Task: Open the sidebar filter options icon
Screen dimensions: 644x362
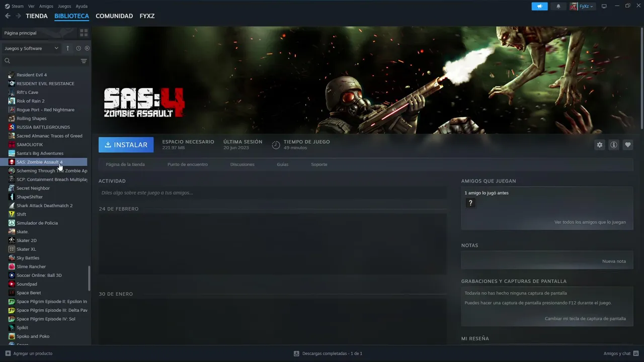Action: click(x=84, y=61)
